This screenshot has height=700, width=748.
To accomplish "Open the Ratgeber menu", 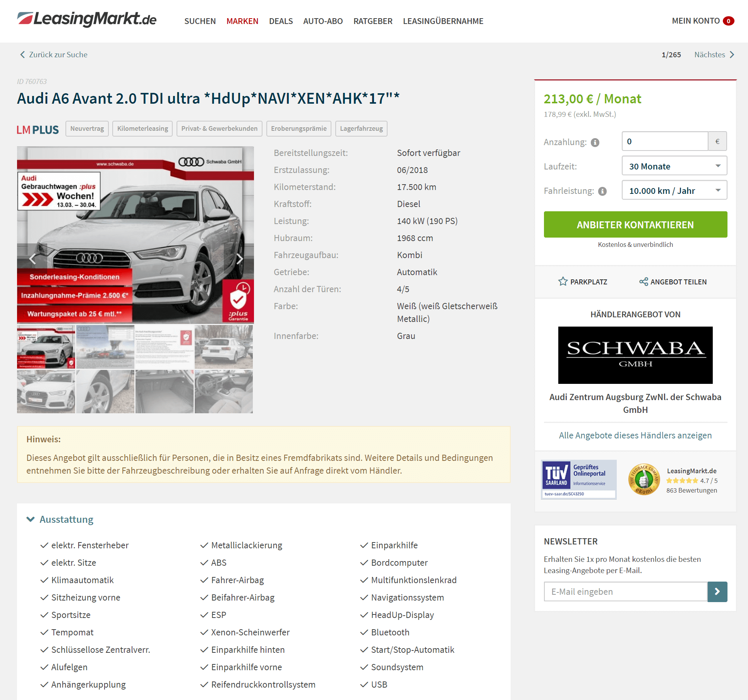I will tap(373, 21).
